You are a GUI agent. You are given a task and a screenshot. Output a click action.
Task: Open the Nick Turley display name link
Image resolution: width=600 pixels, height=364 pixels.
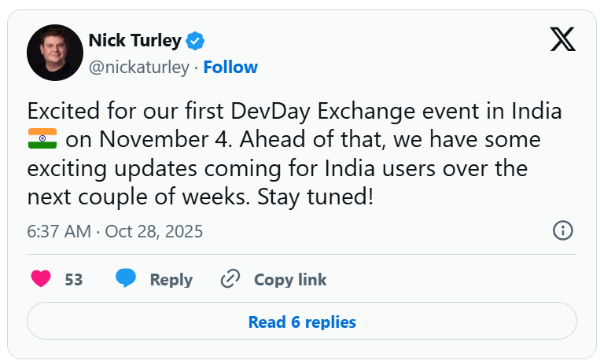[x=135, y=40]
